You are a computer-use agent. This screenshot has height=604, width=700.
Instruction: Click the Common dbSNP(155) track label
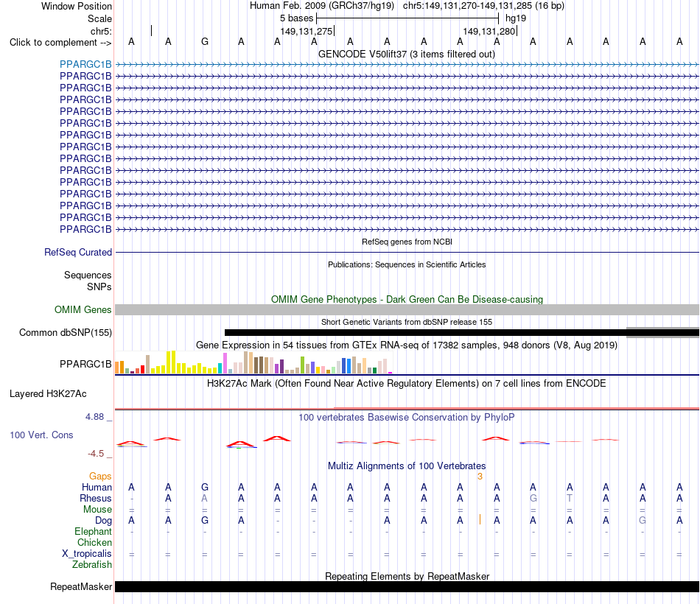pyautogui.click(x=66, y=333)
